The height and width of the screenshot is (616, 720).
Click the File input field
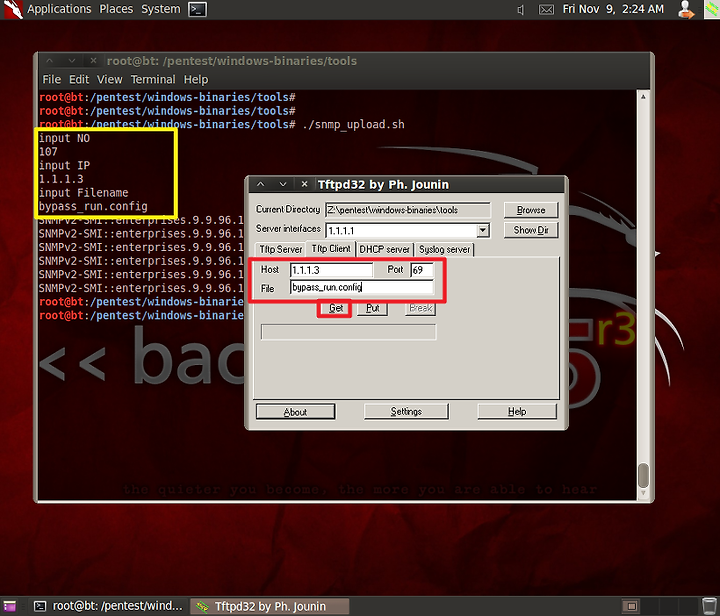click(361, 287)
